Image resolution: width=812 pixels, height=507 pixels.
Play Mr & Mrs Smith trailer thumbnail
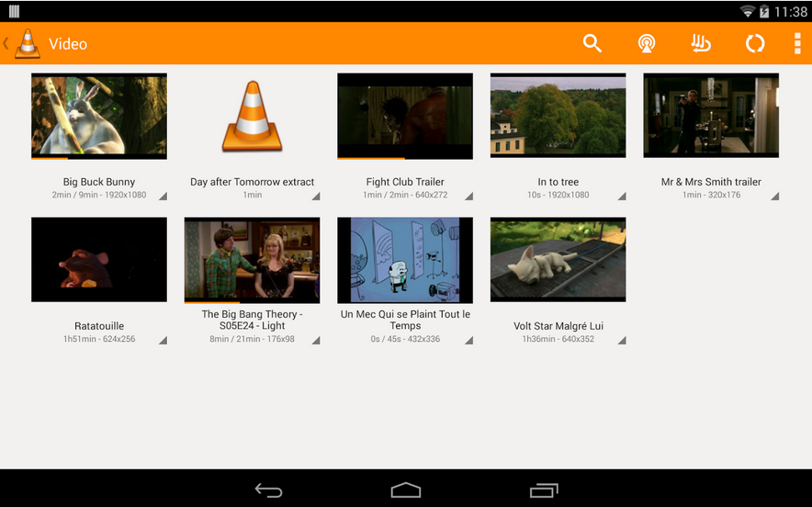tap(711, 115)
